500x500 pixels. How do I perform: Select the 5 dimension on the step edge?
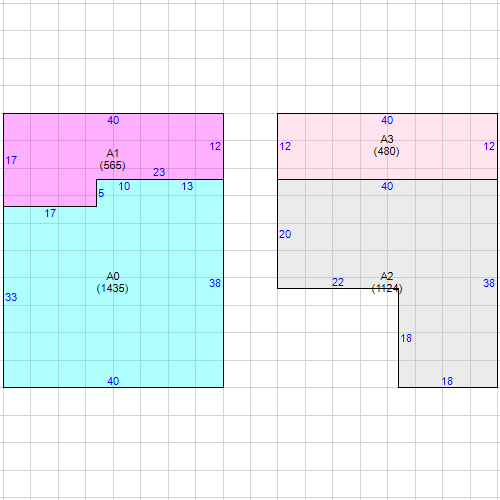click(101, 193)
